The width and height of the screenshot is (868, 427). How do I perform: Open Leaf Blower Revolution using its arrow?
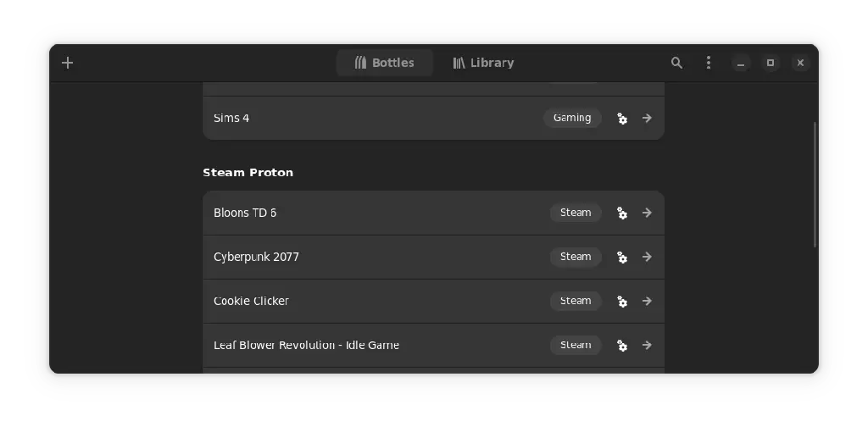point(647,345)
